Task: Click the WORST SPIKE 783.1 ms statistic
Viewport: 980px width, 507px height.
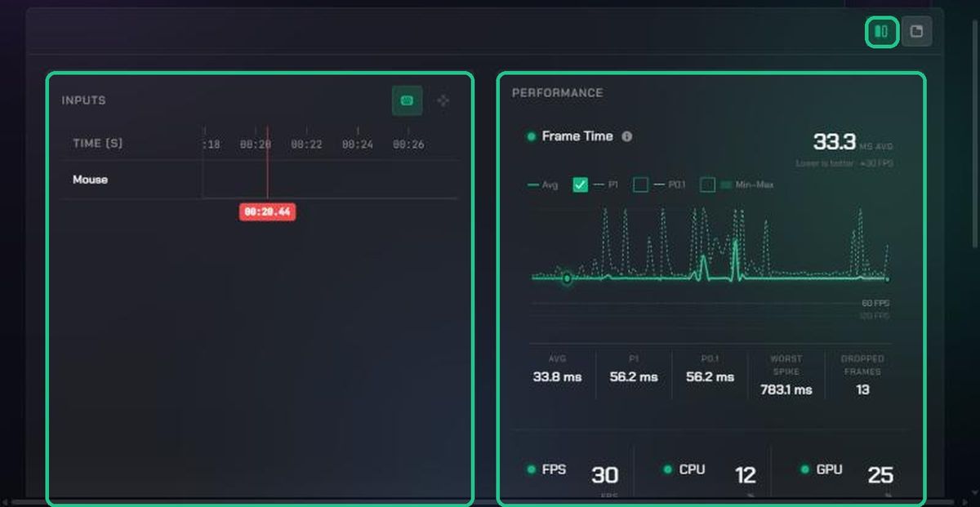Action: [786, 376]
